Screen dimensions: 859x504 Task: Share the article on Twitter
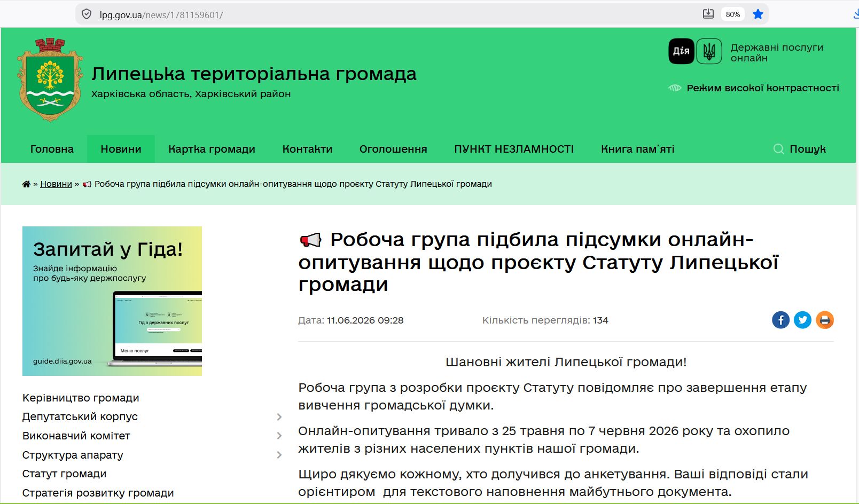pos(802,320)
